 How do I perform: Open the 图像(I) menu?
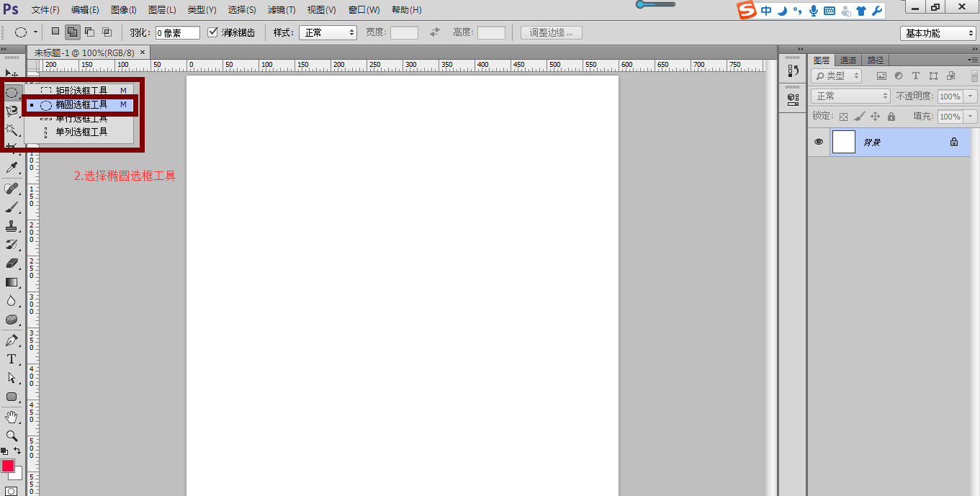(124, 10)
